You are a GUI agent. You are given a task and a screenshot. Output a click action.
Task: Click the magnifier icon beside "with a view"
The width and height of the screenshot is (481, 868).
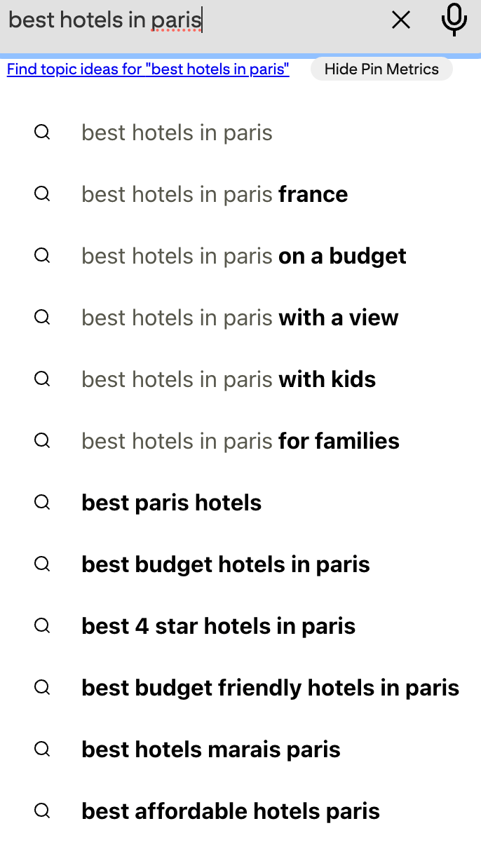point(42,318)
